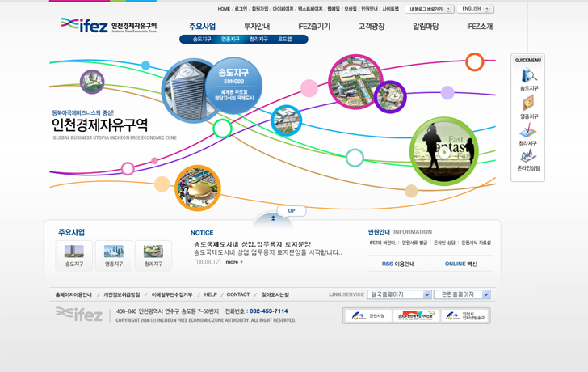This screenshot has width=588, height=372.
Task: Click the 웹메일 link
Action: tap(334, 9)
